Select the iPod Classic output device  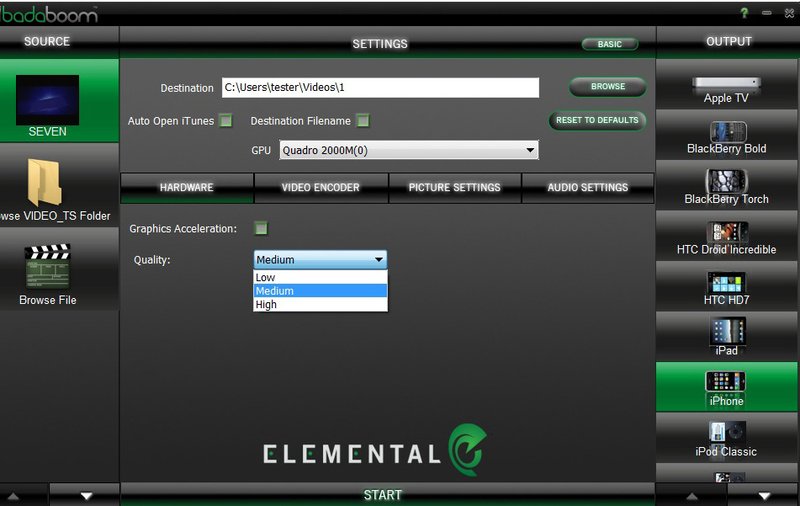click(727, 438)
